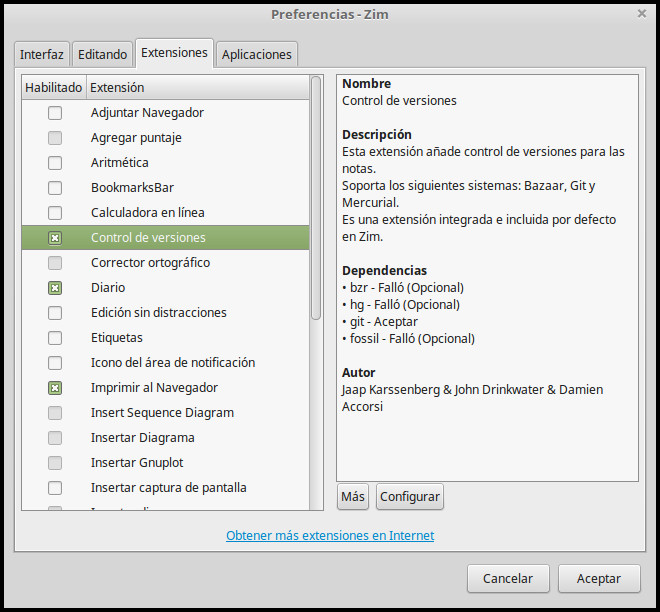The width and height of the screenshot is (660, 612).
Task: Select the BookmarksBar extension name
Action: [x=133, y=188]
